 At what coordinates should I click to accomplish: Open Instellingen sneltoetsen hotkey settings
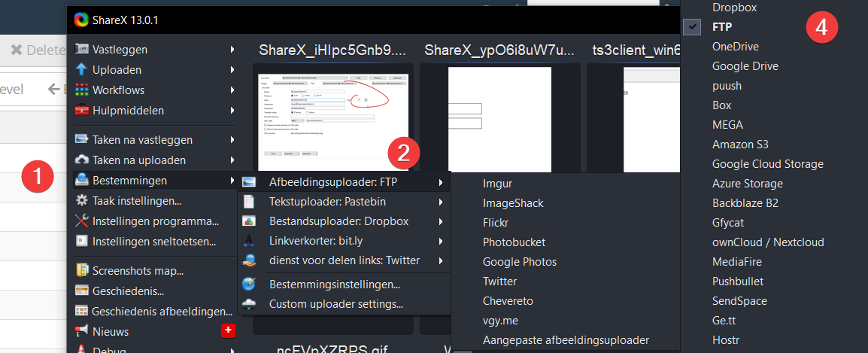[153, 242]
